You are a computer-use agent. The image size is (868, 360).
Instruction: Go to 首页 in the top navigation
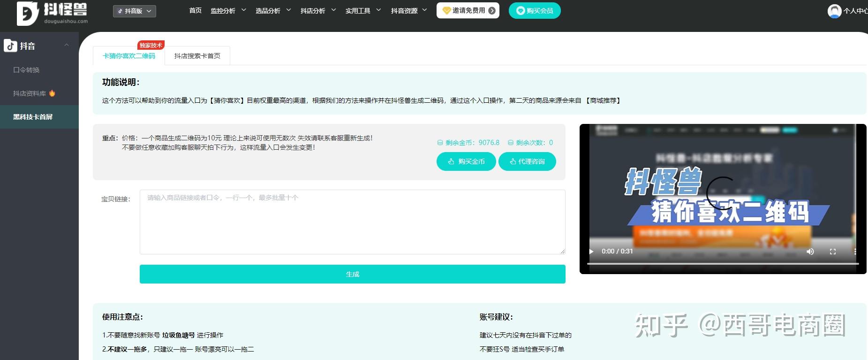coord(195,10)
